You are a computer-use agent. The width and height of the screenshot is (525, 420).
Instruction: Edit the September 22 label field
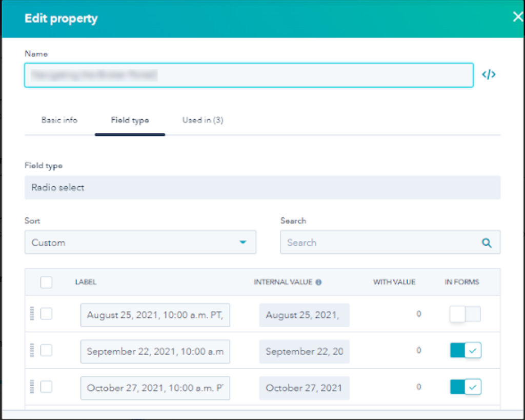155,351
